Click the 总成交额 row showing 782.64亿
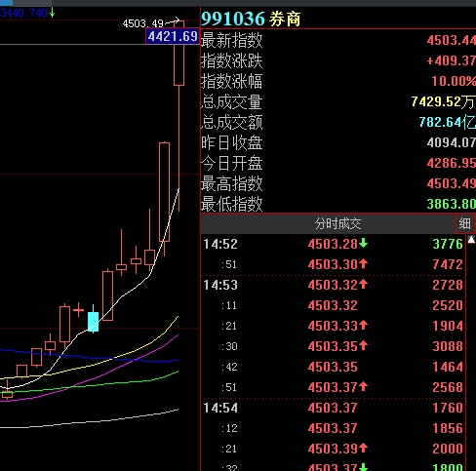The width and height of the screenshot is (476, 471). 338,122
